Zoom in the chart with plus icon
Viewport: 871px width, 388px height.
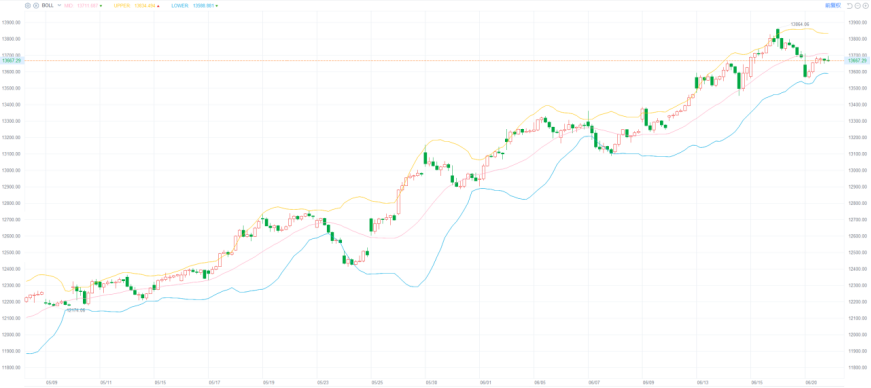tap(865, 6)
